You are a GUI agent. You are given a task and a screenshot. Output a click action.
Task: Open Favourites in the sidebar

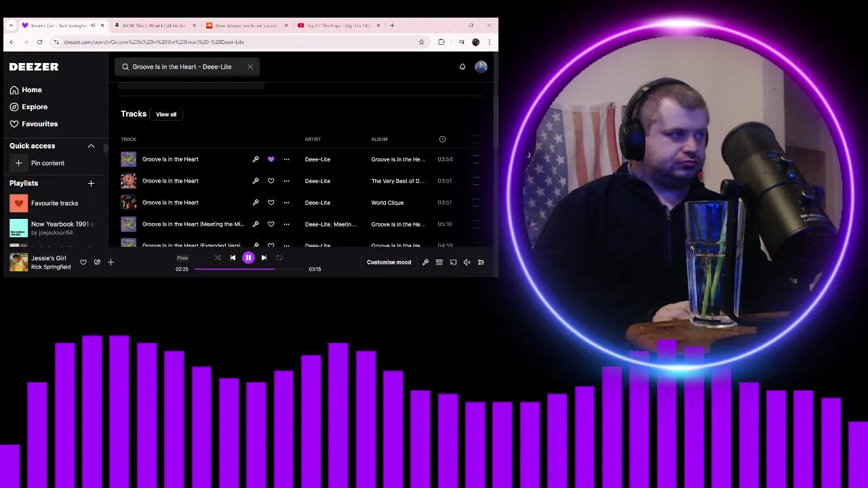click(x=34, y=123)
